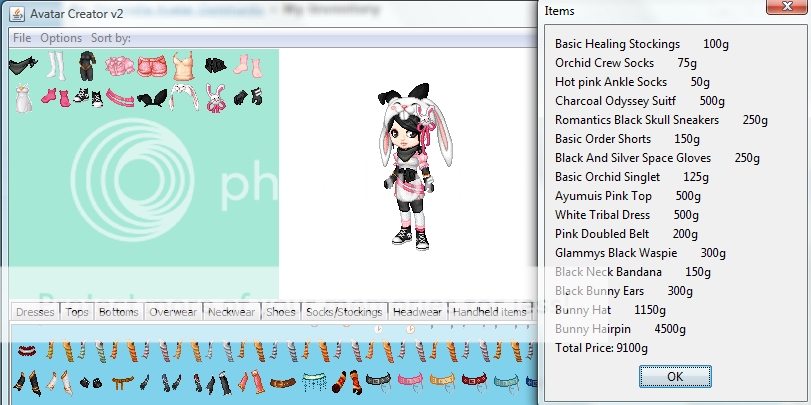
Task: Choose the pink shorts in inventory
Action: pyautogui.click(x=153, y=66)
